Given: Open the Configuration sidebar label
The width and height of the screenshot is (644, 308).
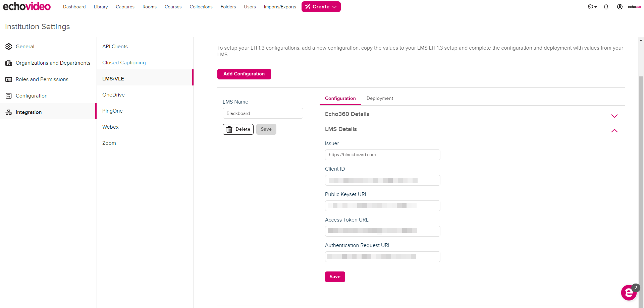Looking at the screenshot, I should click(32, 96).
